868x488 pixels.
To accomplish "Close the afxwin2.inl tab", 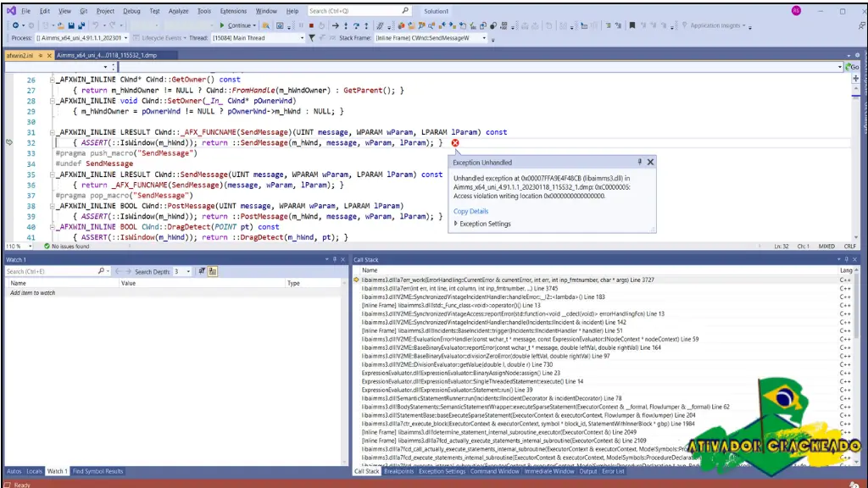I will tap(49, 55).
